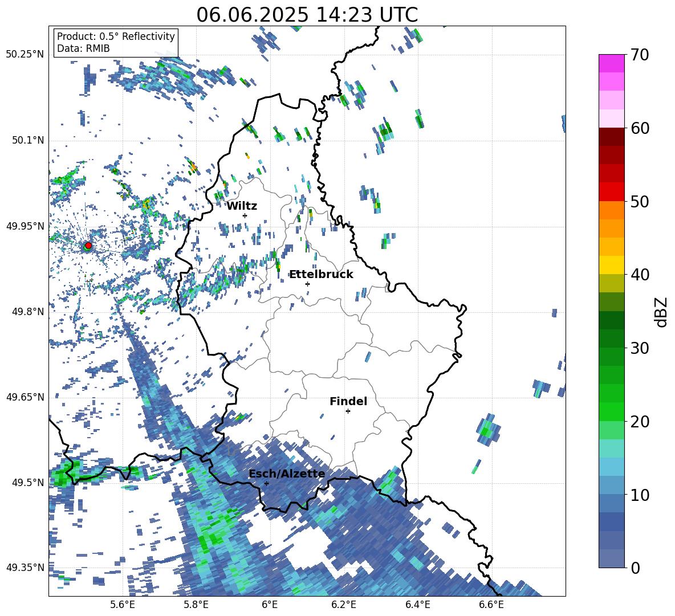The width and height of the screenshot is (675, 616).
Task: Click the 49.35°N latitude label
Action: 25,568
